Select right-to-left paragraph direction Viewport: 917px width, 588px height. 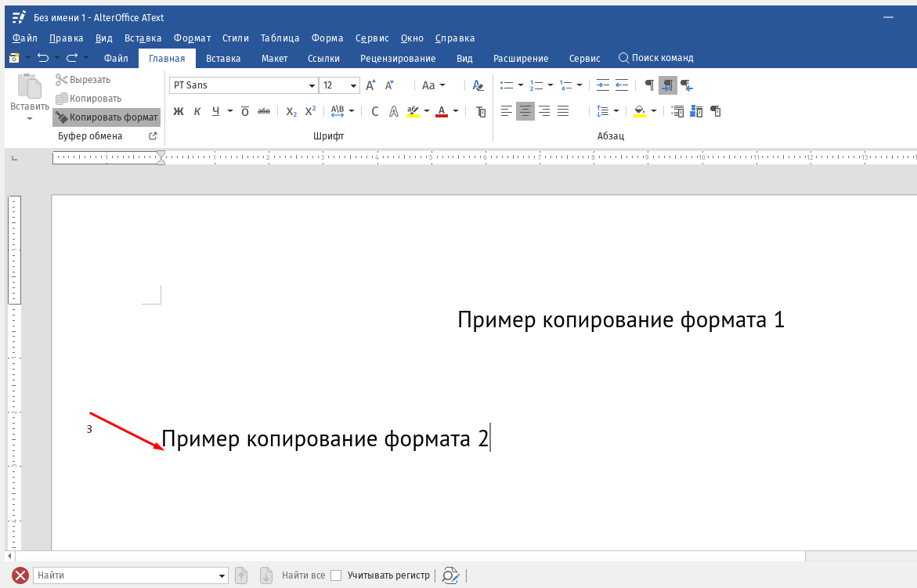click(x=687, y=85)
